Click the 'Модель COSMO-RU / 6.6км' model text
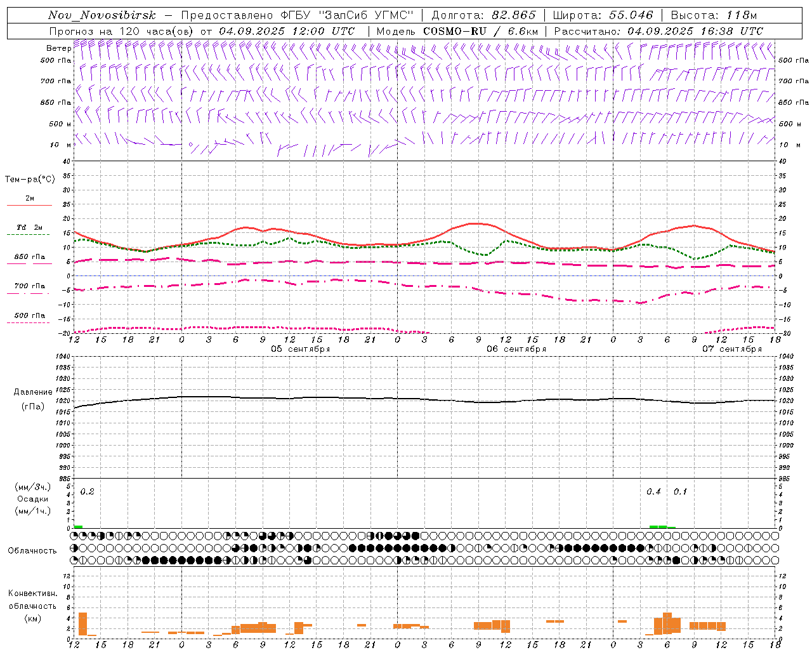Image resolution: width=812 pixels, height=650 pixels. (x=457, y=31)
